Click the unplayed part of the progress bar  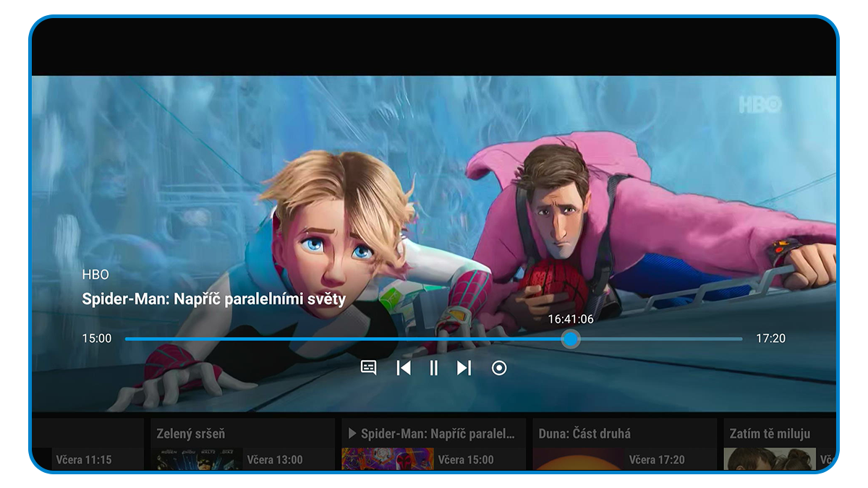660,338
